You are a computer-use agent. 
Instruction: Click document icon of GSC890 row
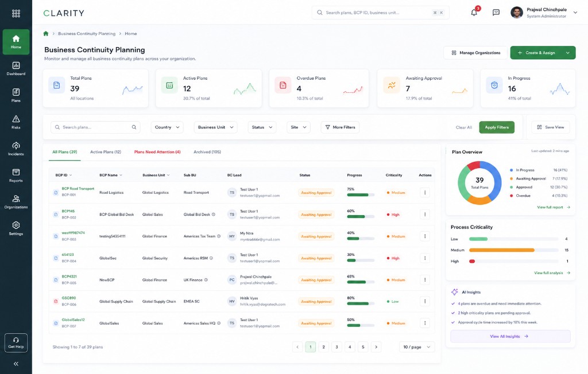point(56,301)
